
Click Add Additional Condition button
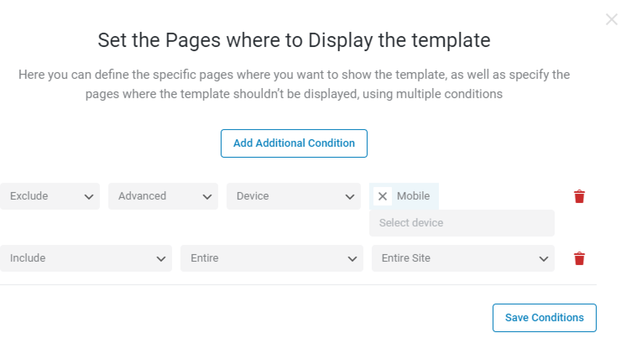(294, 143)
